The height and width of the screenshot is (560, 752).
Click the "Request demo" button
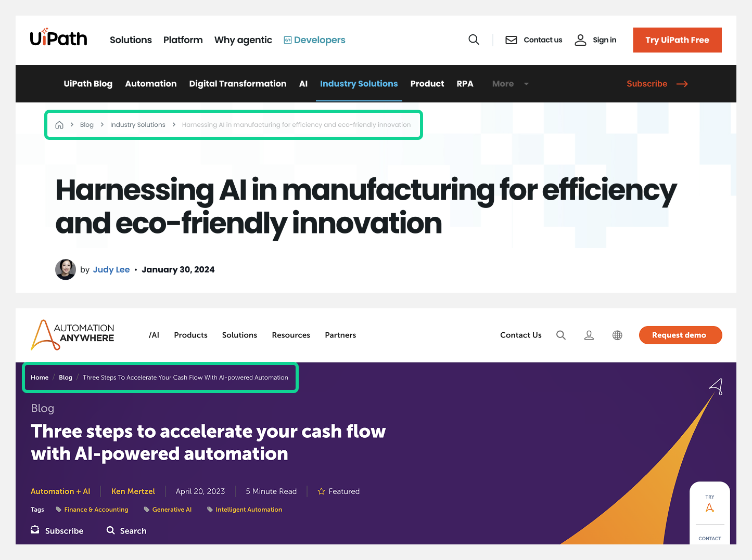coord(680,335)
